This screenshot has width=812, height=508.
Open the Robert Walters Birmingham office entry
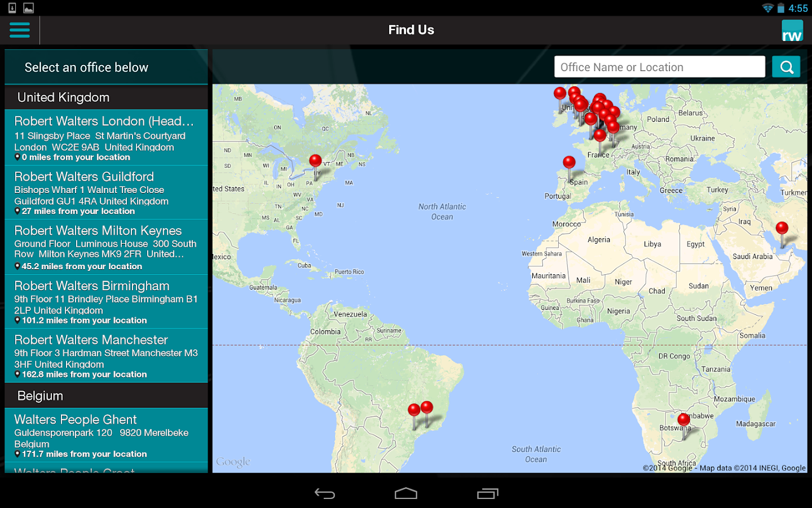[106, 302]
